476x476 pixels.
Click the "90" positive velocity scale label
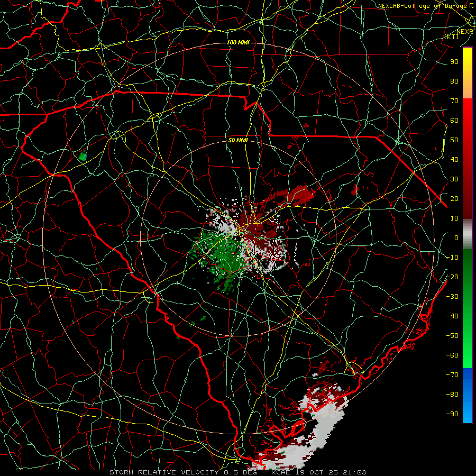click(x=454, y=62)
